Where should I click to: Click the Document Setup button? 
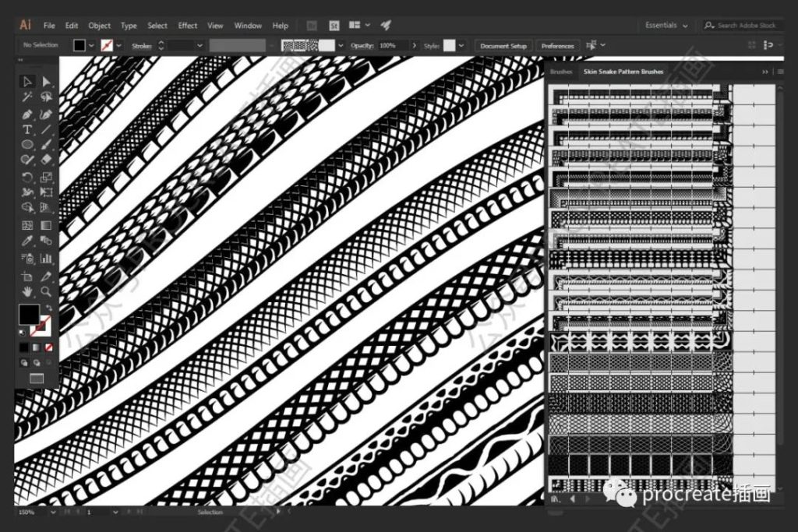click(503, 46)
